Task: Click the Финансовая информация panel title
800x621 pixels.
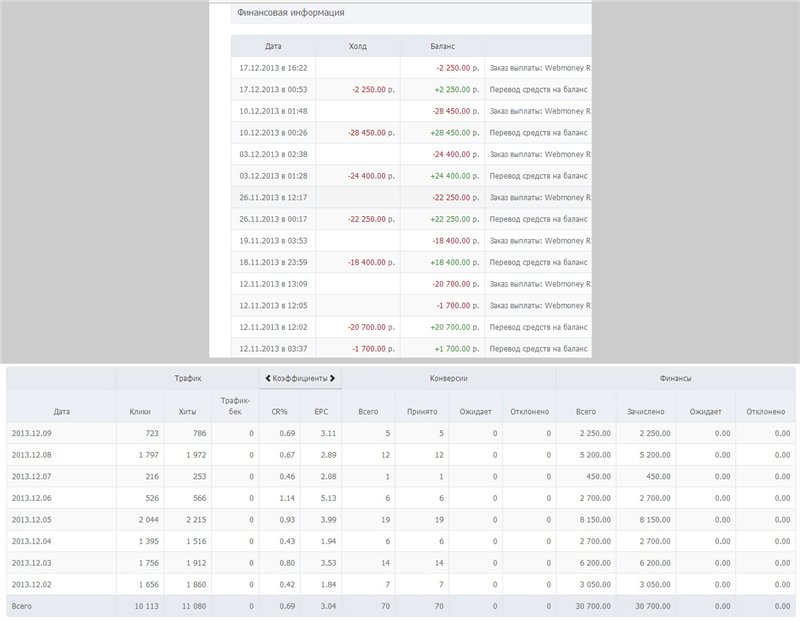Action: coord(290,13)
